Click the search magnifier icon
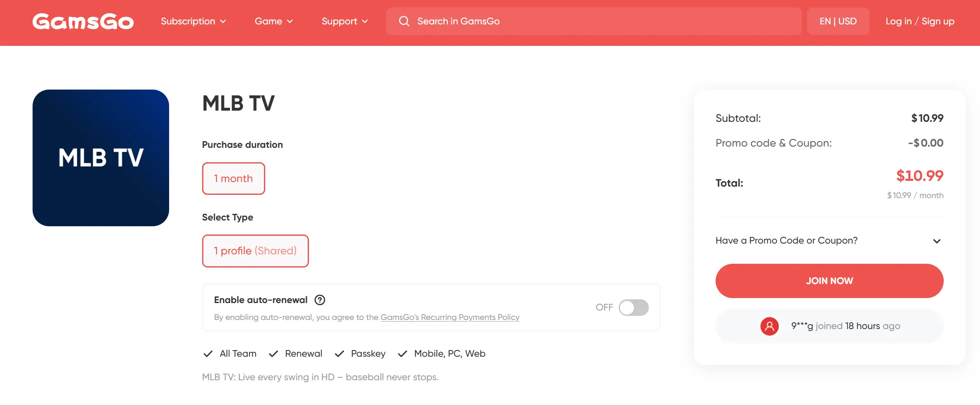This screenshot has width=980, height=405. tap(404, 21)
